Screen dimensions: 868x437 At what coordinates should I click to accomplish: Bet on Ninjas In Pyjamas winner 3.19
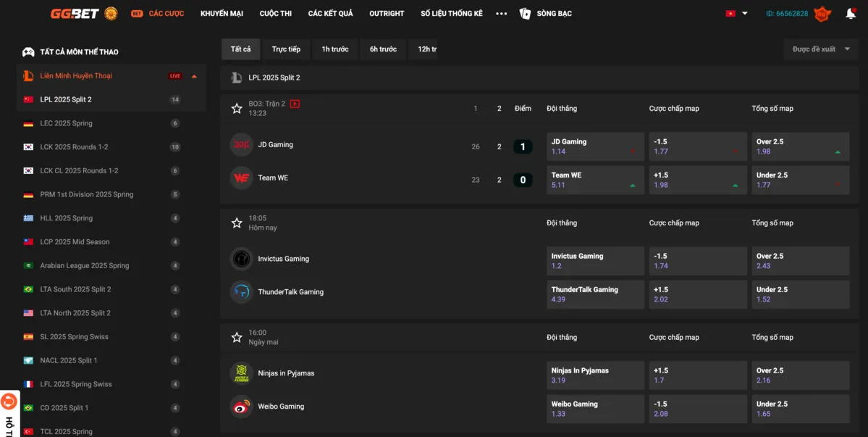tap(595, 375)
